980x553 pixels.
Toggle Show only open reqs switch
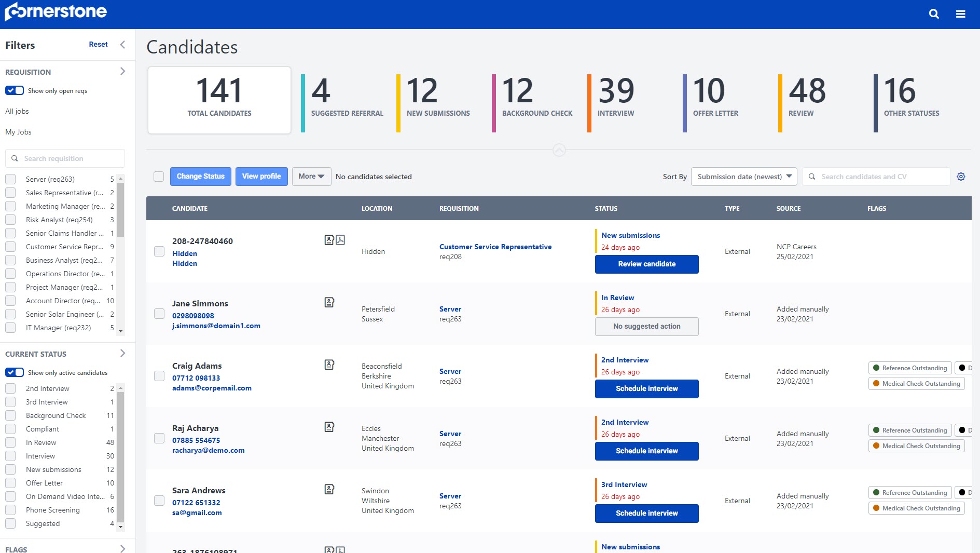click(x=15, y=90)
